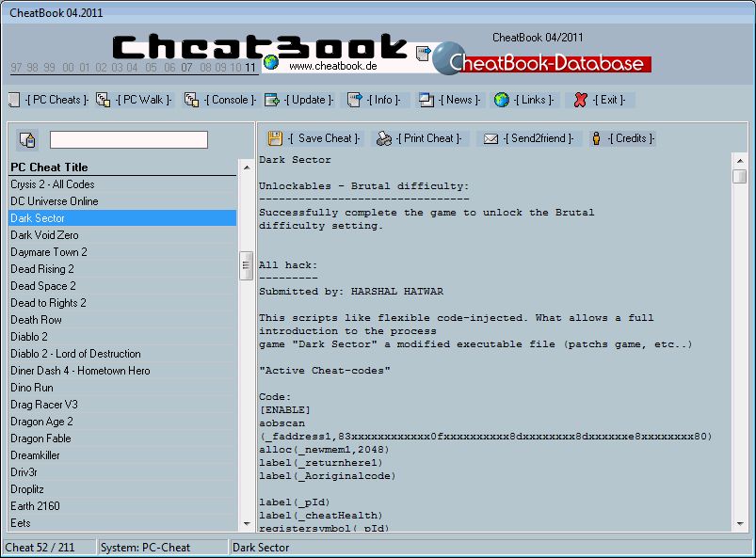
Task: Select Daymare Town 2 in the list
Action: click(x=123, y=252)
